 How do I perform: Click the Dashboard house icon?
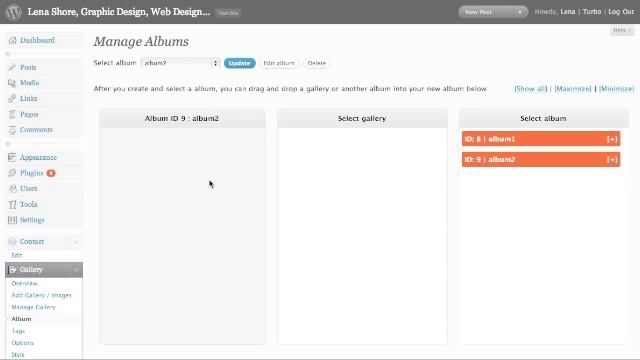click(x=12, y=40)
